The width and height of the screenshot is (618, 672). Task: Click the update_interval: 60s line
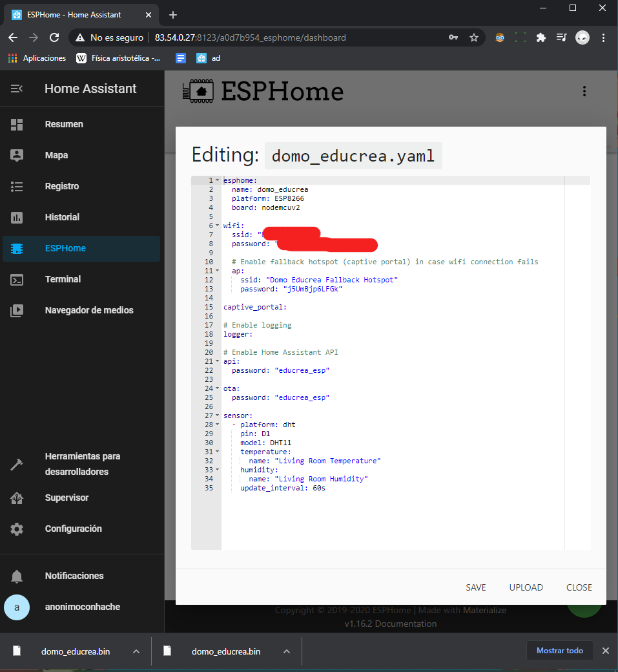(x=283, y=488)
